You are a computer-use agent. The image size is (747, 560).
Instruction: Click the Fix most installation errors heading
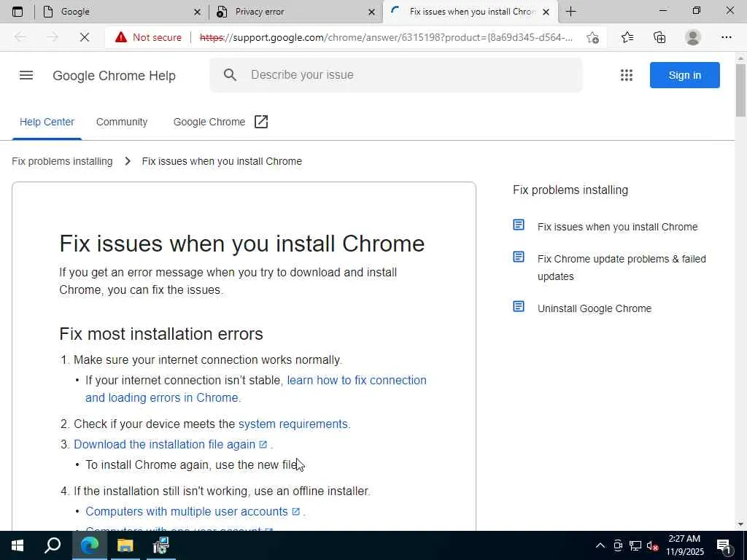click(161, 334)
